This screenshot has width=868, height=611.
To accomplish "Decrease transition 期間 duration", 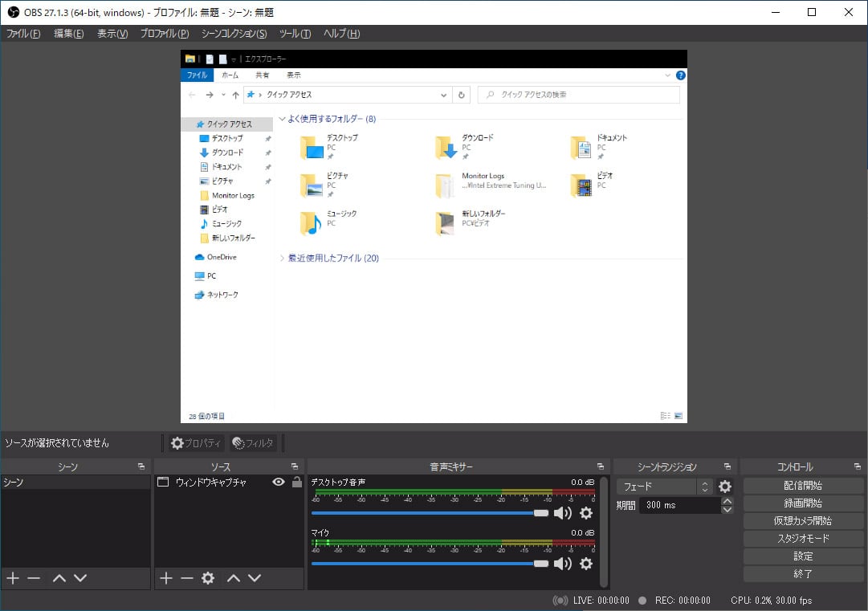I will pyautogui.click(x=727, y=510).
